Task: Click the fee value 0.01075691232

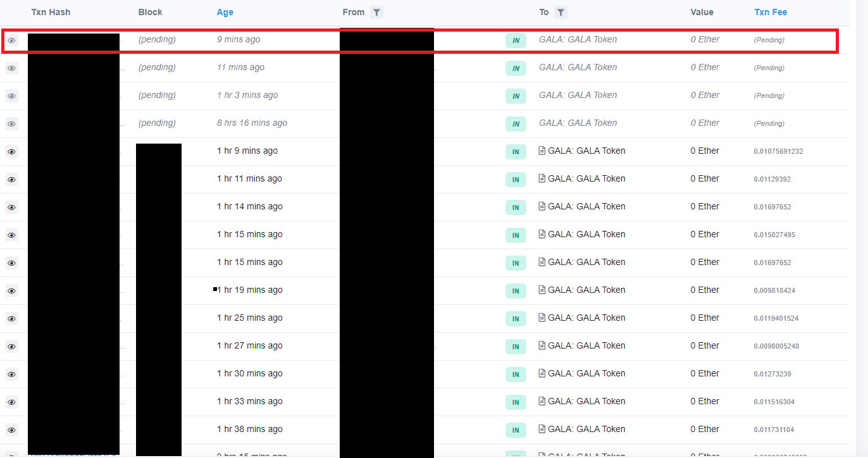Action: coord(779,151)
